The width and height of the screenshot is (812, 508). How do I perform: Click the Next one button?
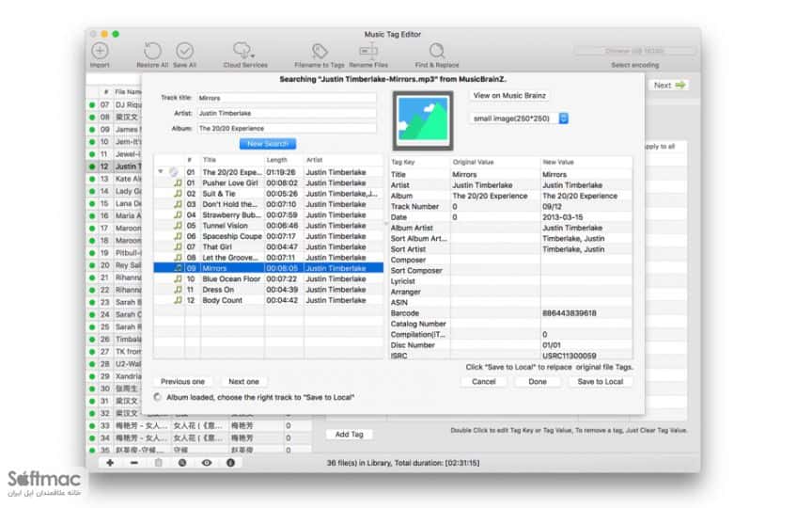coord(243,382)
